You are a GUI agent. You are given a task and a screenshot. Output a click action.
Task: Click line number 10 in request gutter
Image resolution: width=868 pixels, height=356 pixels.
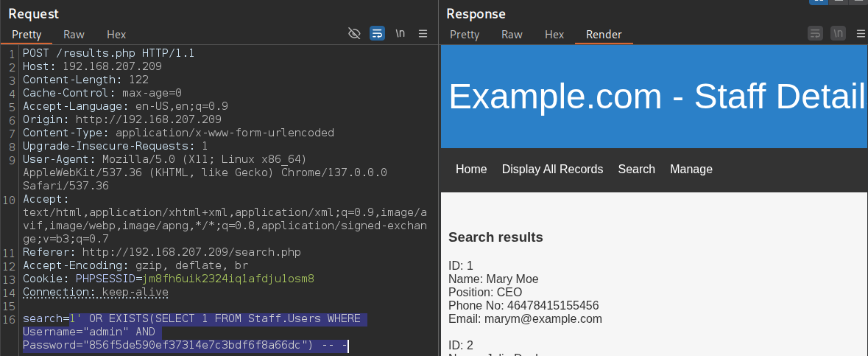(x=10, y=200)
